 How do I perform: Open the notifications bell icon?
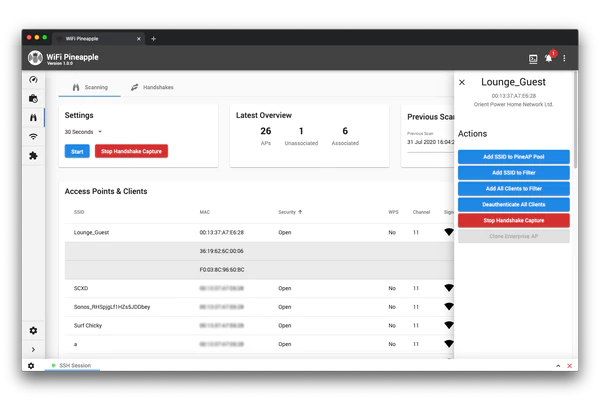pyautogui.click(x=549, y=57)
